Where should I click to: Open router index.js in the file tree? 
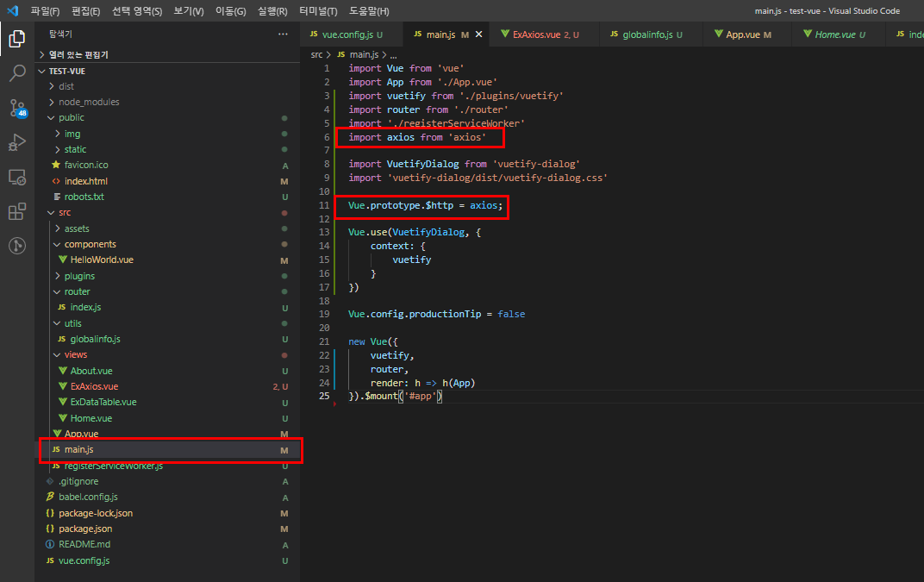[167, 307]
